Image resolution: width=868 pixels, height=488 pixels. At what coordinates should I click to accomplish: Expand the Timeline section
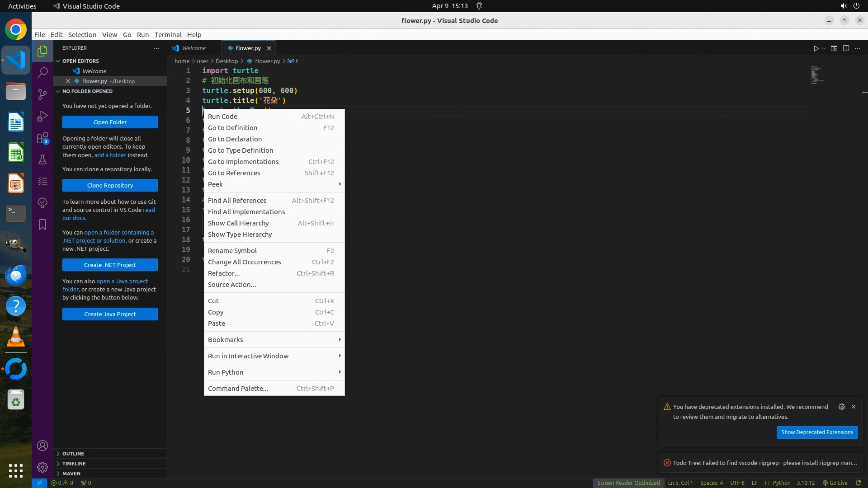click(x=74, y=464)
